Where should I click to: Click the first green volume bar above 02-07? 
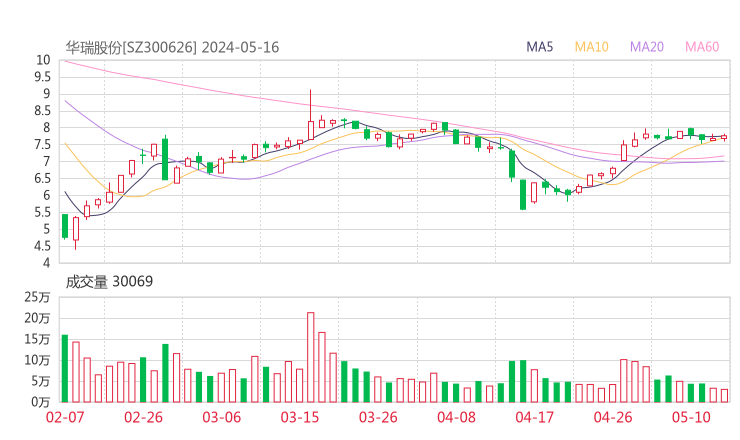click(x=65, y=369)
